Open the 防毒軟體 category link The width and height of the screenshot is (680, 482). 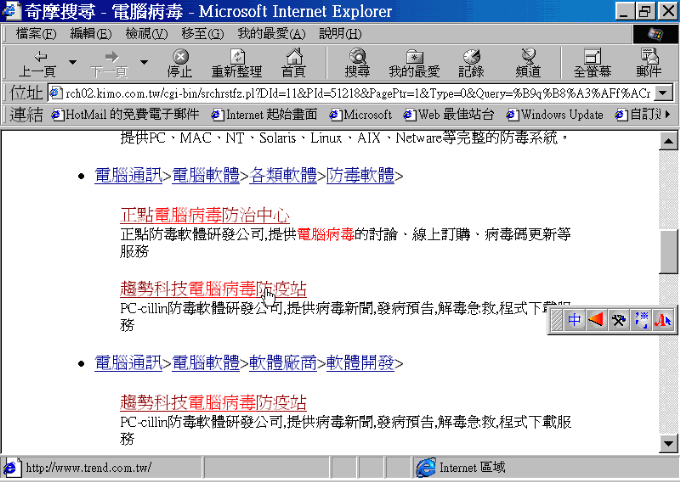[360, 175]
